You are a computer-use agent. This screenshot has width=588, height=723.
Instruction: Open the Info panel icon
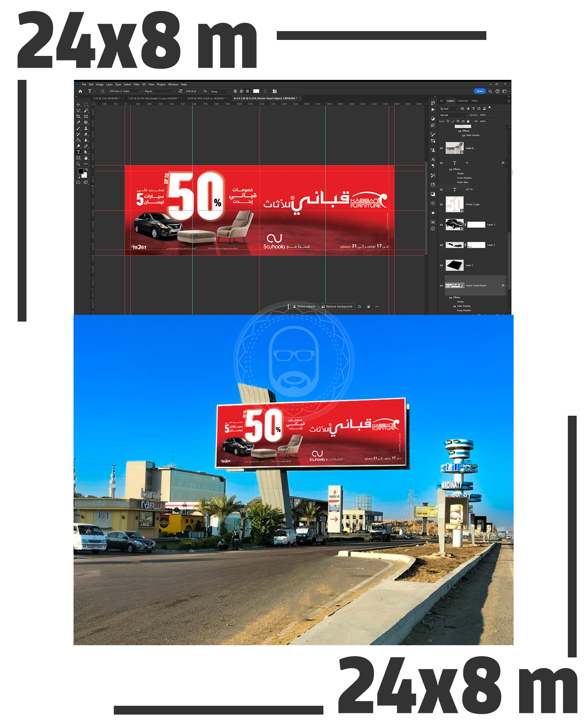[x=433, y=229]
